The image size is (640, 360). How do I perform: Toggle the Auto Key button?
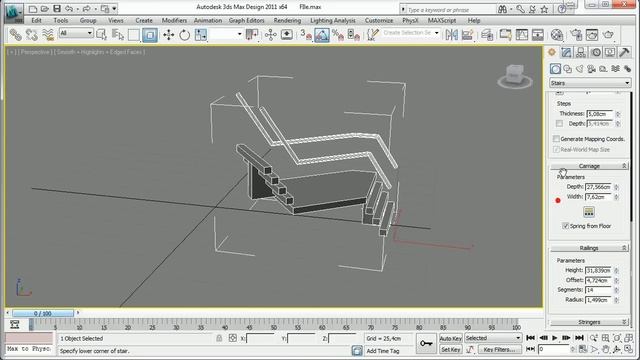[451, 338]
